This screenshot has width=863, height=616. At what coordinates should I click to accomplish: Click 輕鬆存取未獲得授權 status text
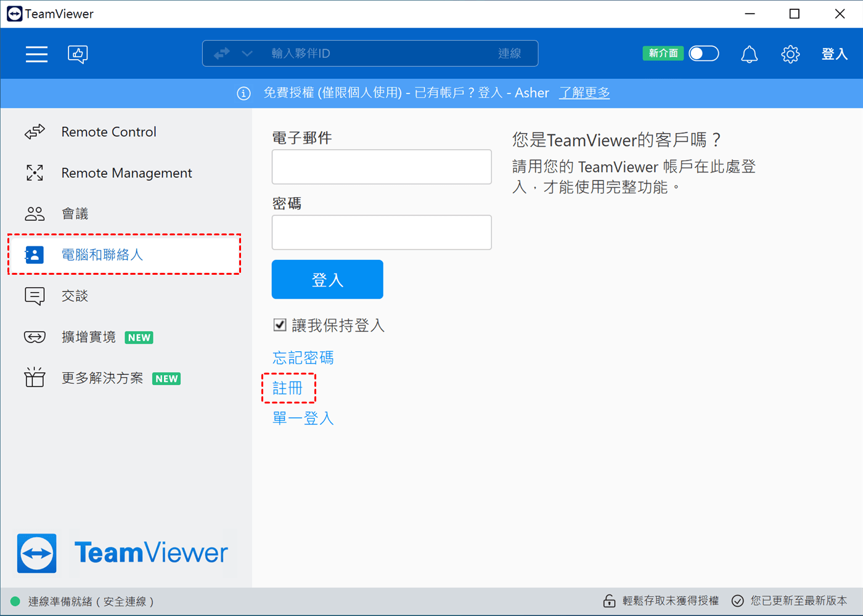pyautogui.click(x=671, y=601)
